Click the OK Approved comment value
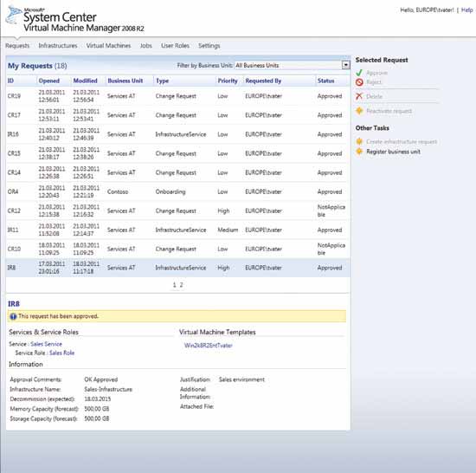Screen dimensions: 476x473 coord(100,379)
